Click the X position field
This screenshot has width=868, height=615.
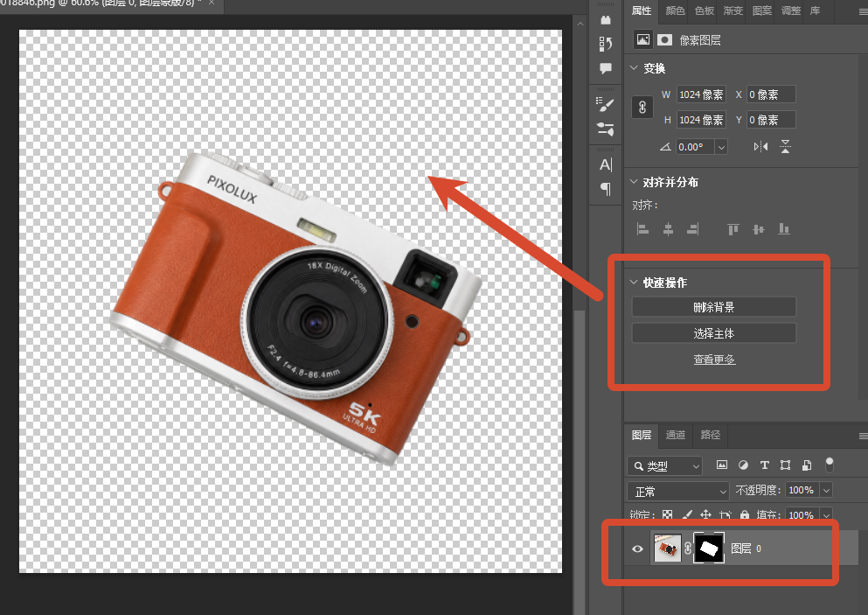[x=771, y=94]
